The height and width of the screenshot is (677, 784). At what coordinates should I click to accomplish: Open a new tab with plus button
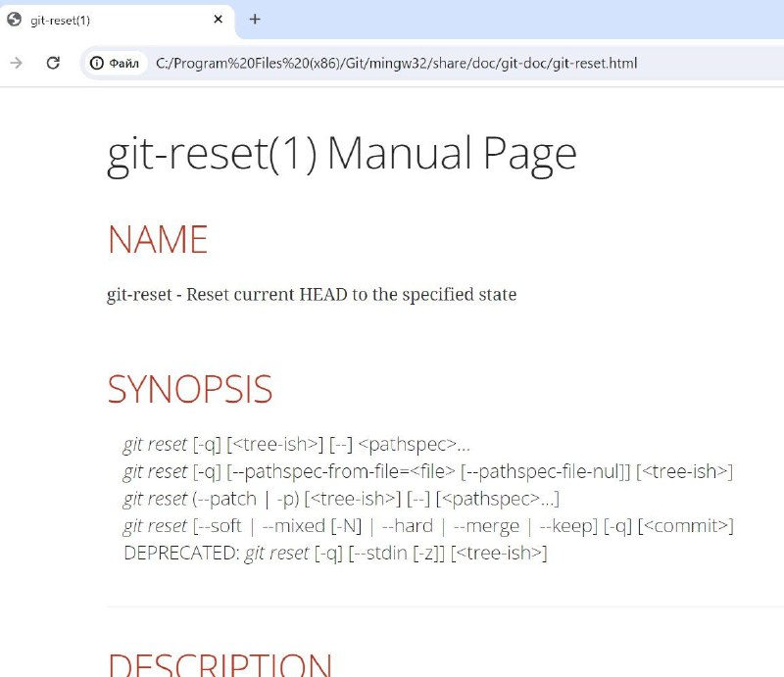[255, 20]
